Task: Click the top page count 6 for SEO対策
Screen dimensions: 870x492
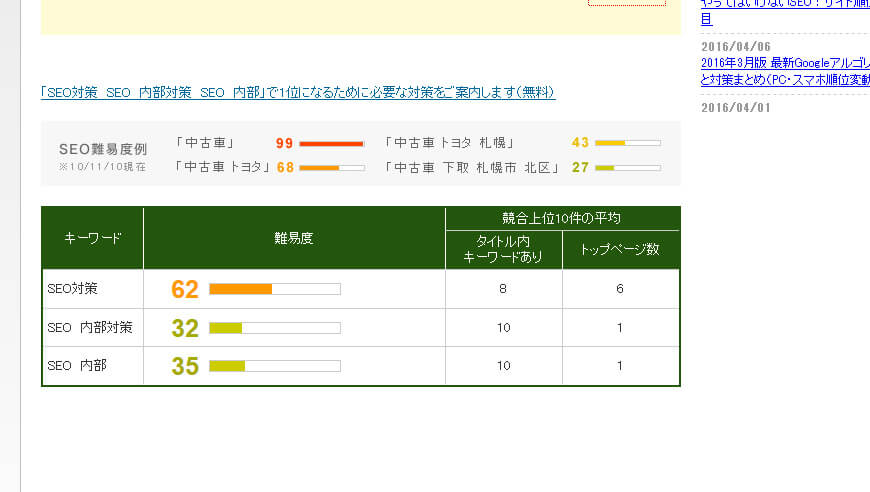Action: click(x=620, y=289)
